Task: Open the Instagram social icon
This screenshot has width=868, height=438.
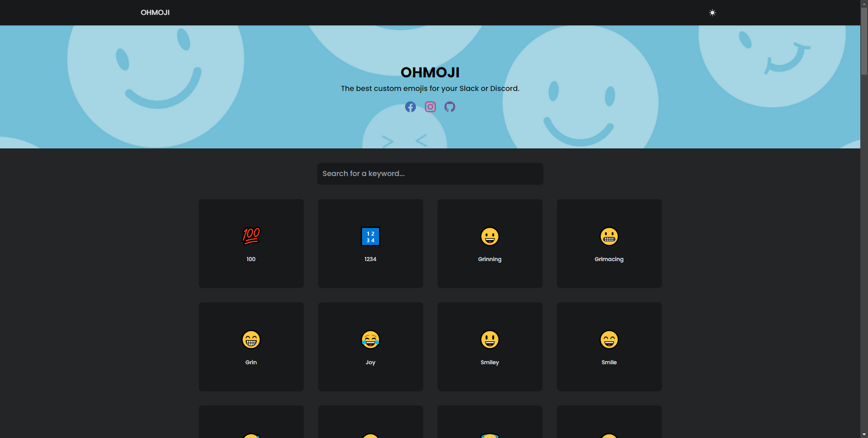Action: pos(430,107)
